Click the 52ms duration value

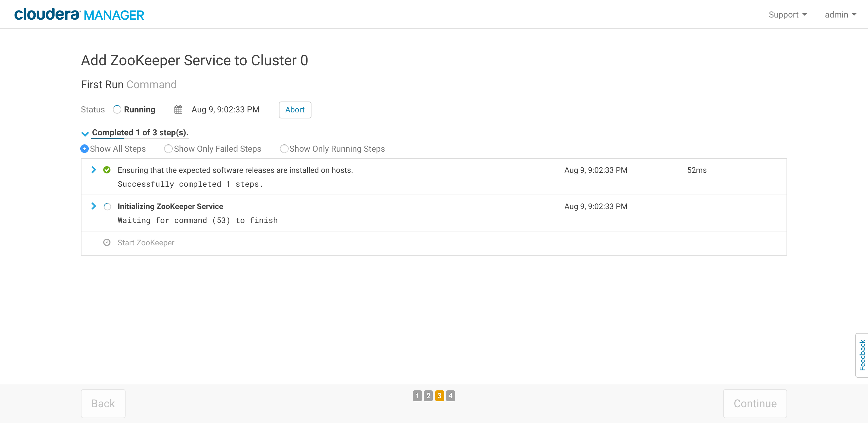pyautogui.click(x=697, y=170)
